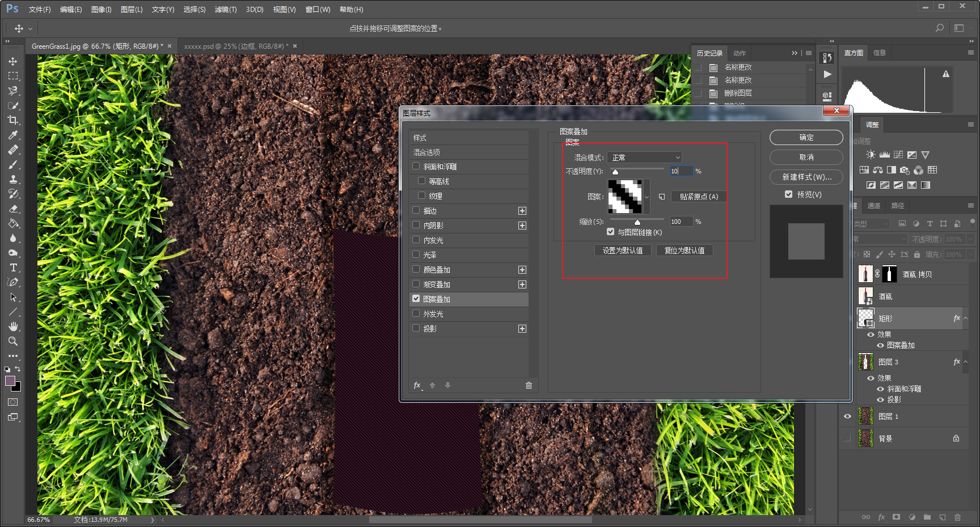The width and height of the screenshot is (980, 527).
Task: Select the Paint Bucket tool
Action: tap(12, 223)
